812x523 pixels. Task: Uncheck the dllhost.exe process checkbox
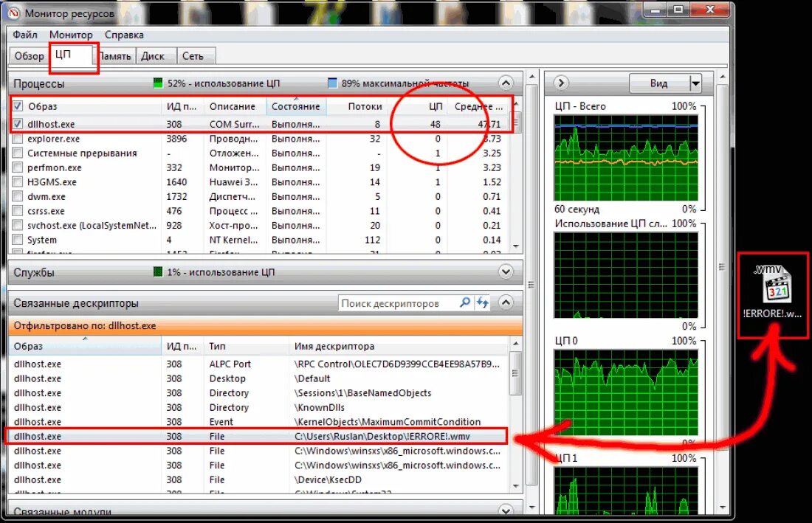(18, 124)
